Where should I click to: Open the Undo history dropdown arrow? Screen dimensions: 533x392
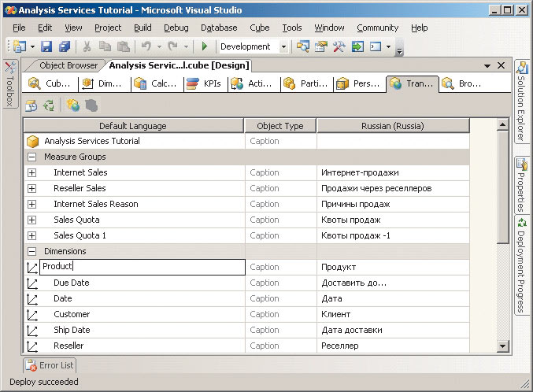coord(159,46)
